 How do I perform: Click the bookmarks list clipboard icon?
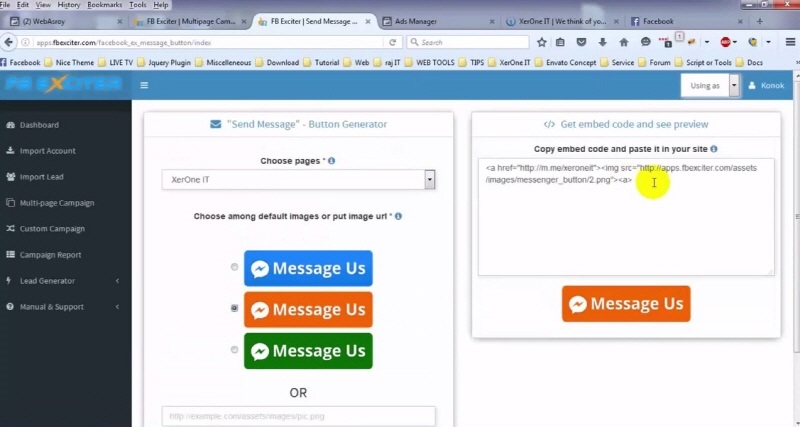pyautogui.click(x=560, y=42)
